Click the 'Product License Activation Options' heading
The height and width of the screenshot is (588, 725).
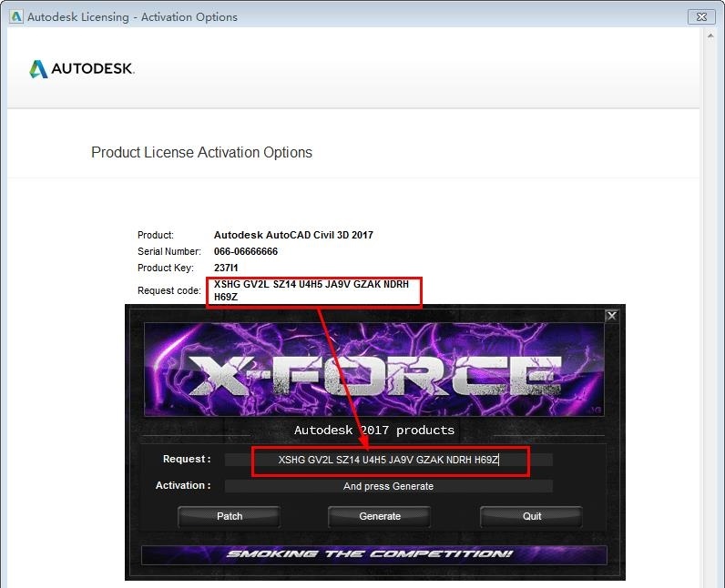[201, 152]
